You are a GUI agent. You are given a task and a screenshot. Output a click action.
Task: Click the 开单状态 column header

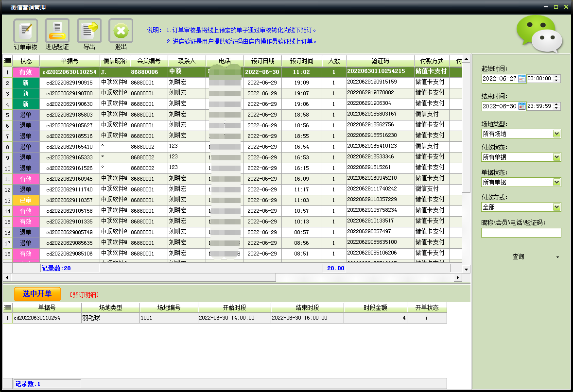427,307
